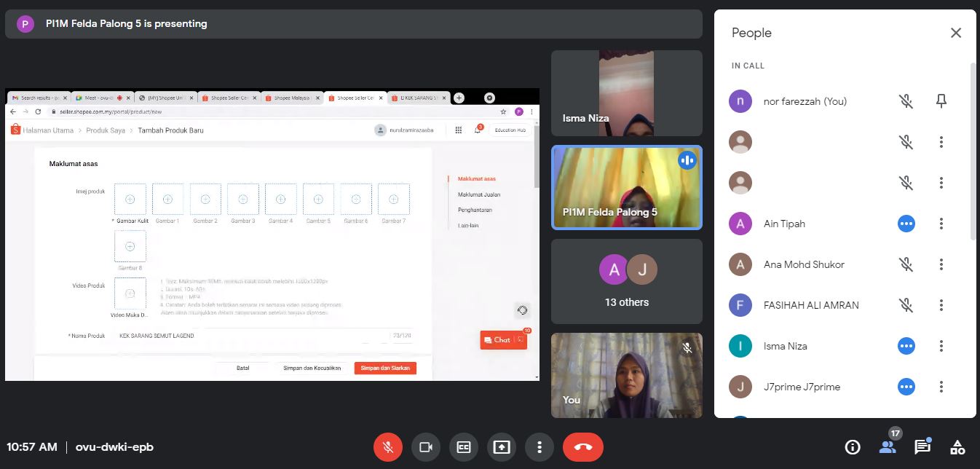Open the more options menu in call bar

(x=540, y=447)
